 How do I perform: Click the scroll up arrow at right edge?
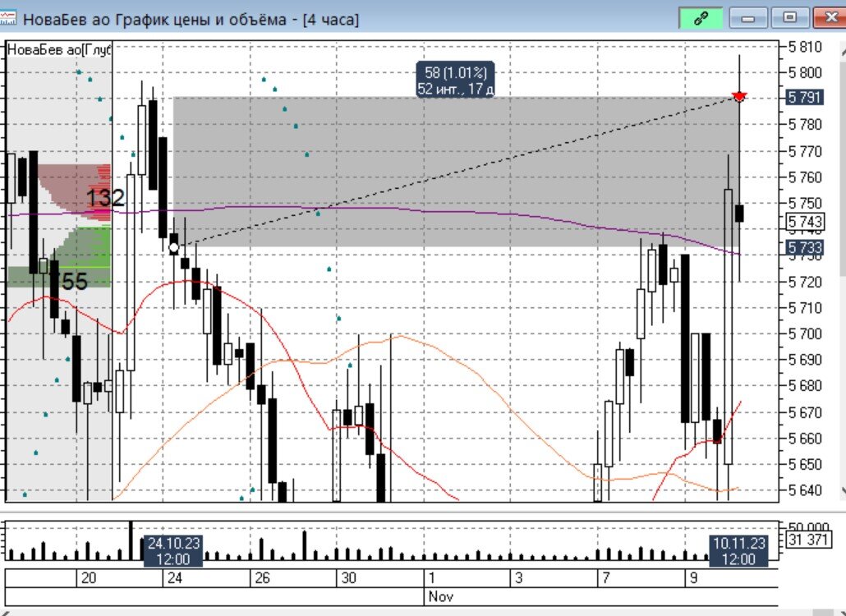[843, 51]
